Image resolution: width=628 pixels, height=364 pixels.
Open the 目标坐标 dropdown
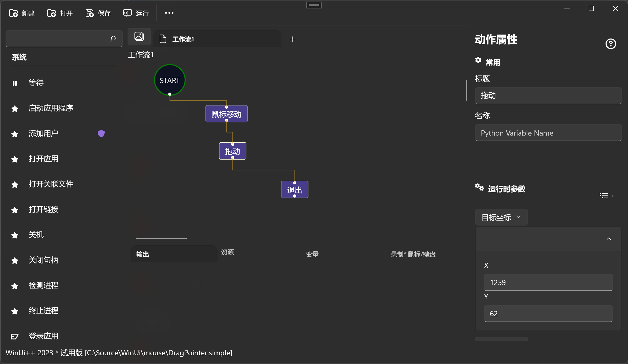pos(501,217)
